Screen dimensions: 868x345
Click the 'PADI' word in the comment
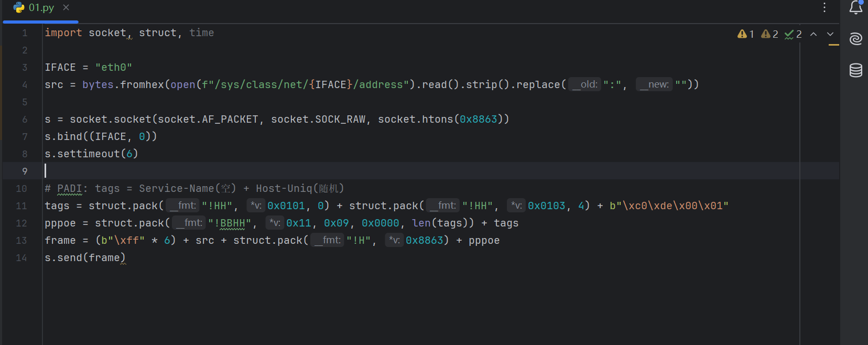pos(70,188)
